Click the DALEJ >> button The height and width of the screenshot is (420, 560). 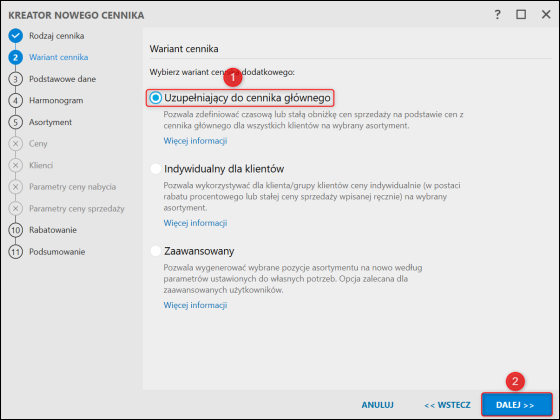pyautogui.click(x=516, y=405)
